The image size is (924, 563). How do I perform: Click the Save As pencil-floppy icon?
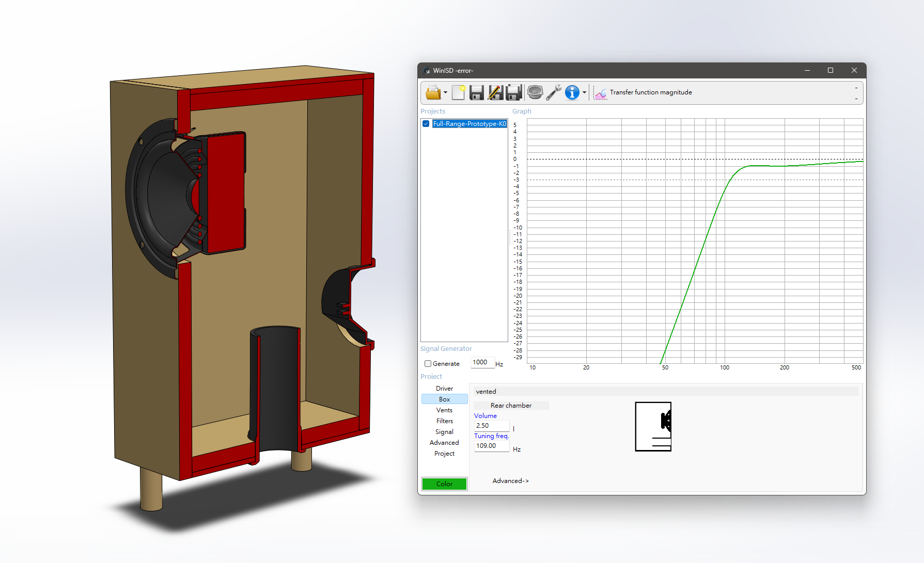(x=495, y=92)
